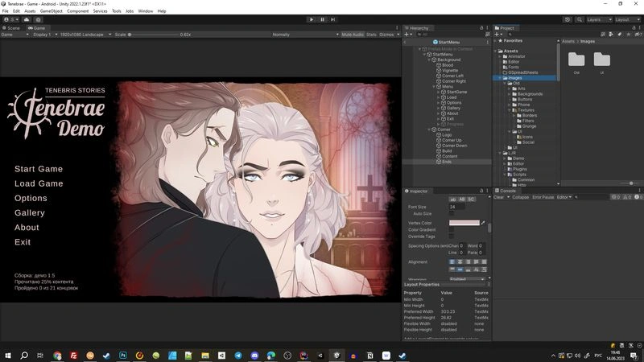
Task: Expand the Animator folder in Project tree
Action: click(x=500, y=56)
